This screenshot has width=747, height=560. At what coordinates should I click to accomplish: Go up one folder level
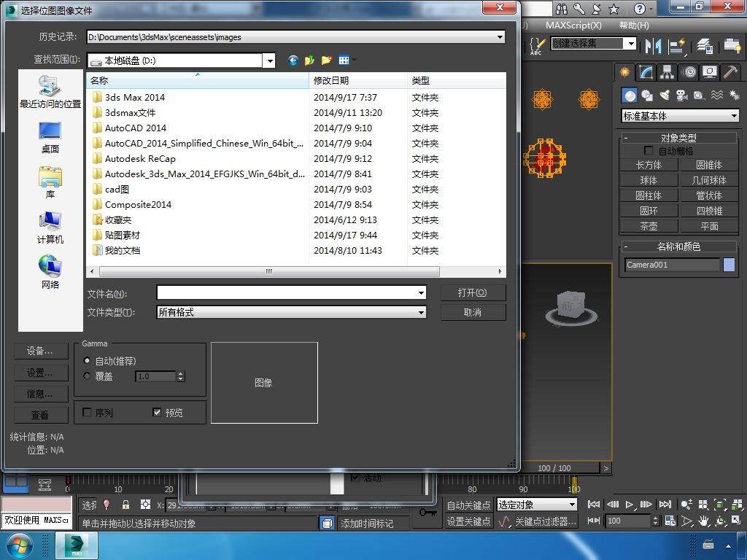(309, 60)
